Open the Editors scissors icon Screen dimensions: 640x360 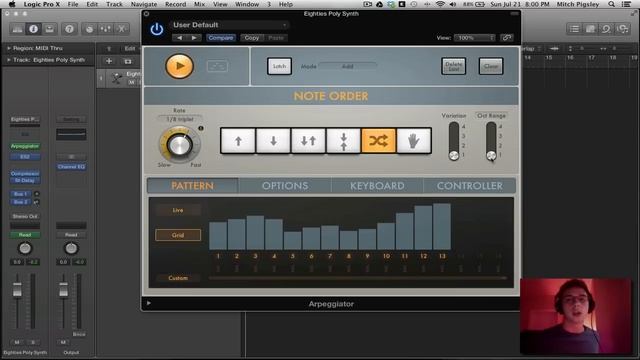(x=121, y=29)
